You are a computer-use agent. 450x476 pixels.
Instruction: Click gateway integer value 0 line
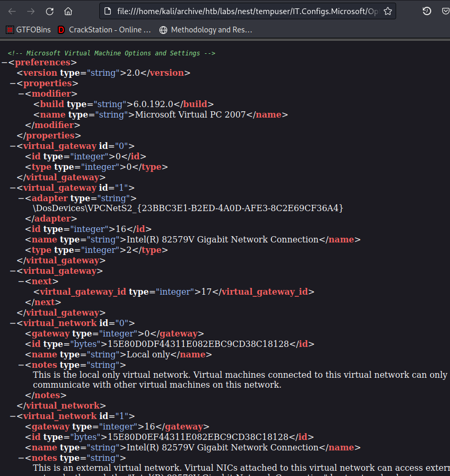tap(114, 334)
